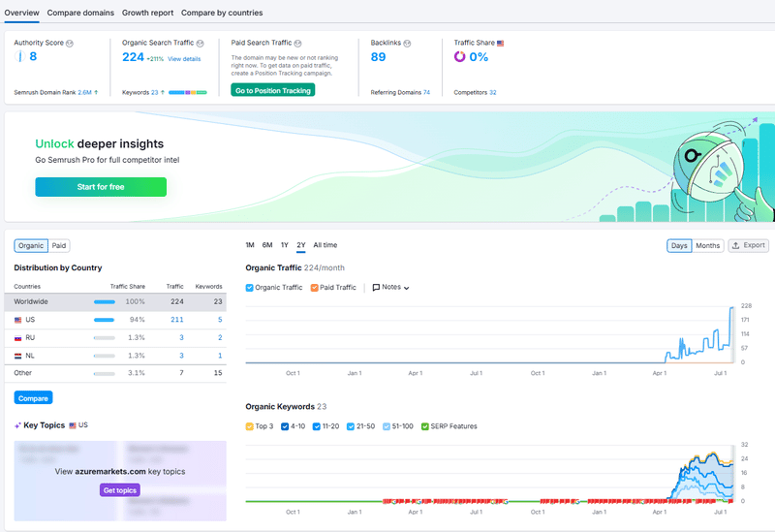Click the Organic Traffic line chart peak

[732, 308]
